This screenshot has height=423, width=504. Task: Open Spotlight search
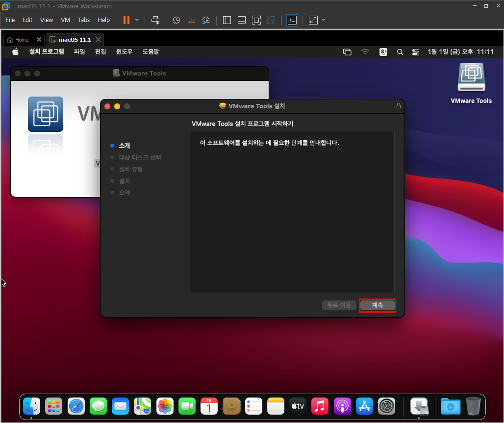coord(400,52)
